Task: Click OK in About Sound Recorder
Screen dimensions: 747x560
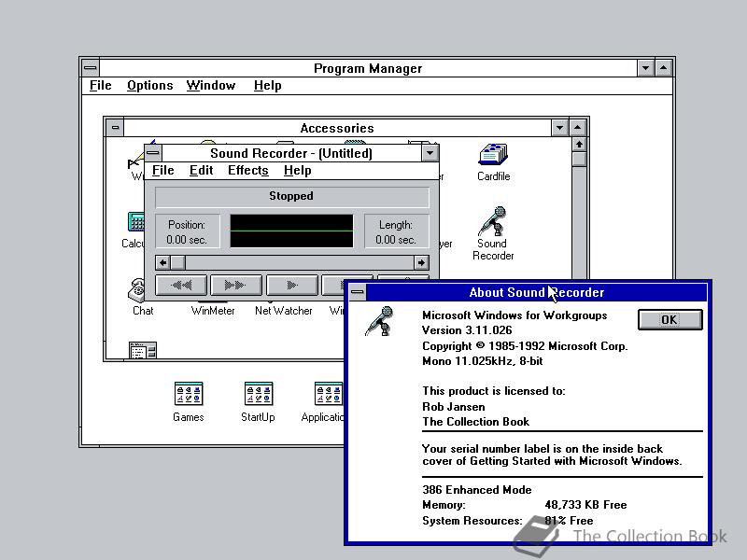Action: pyautogui.click(x=669, y=319)
